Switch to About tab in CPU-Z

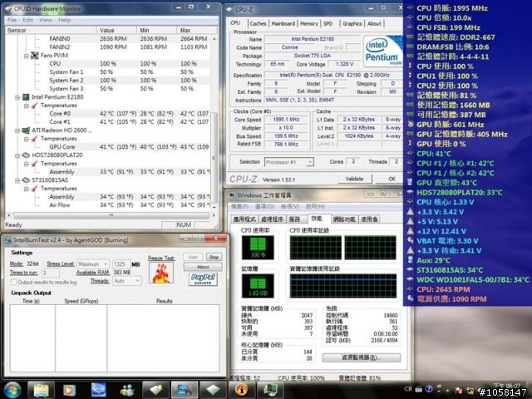click(374, 23)
